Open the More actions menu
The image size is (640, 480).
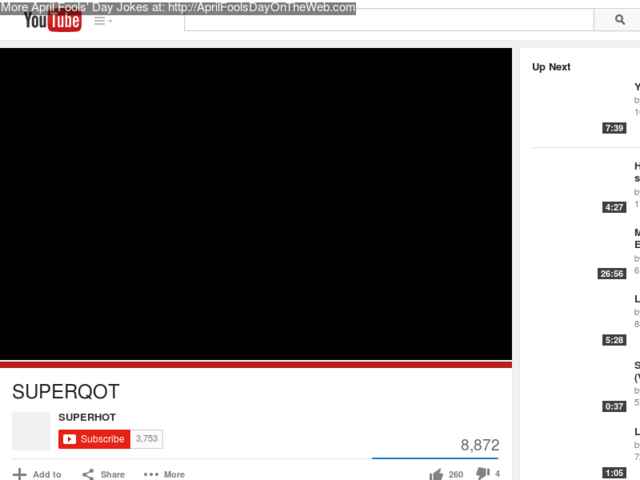[x=164, y=474]
